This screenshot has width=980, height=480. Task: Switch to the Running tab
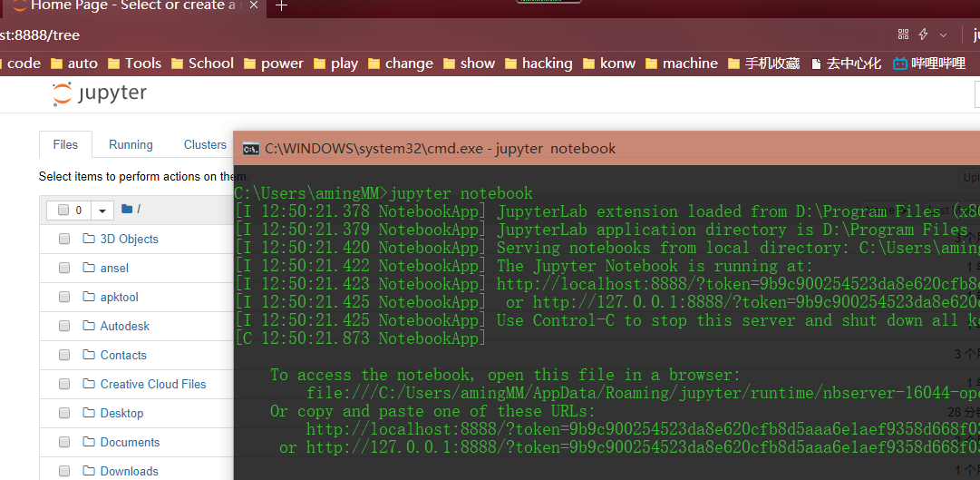tap(131, 144)
